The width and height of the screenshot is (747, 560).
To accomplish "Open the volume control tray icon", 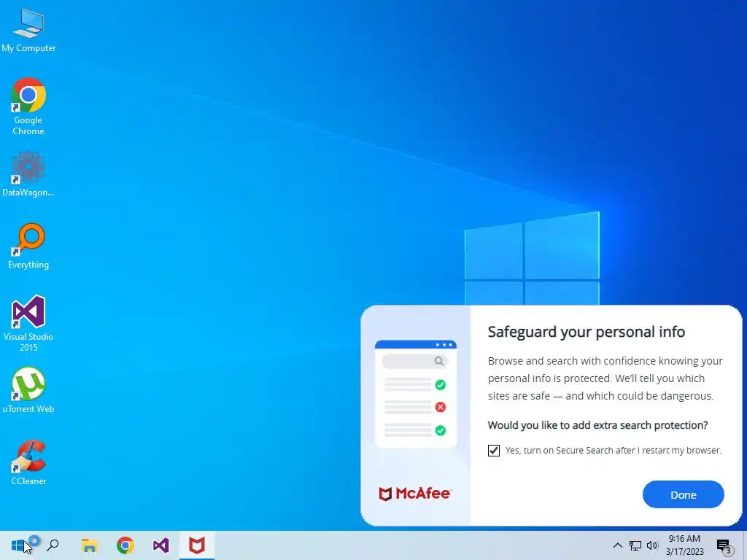I will click(652, 545).
